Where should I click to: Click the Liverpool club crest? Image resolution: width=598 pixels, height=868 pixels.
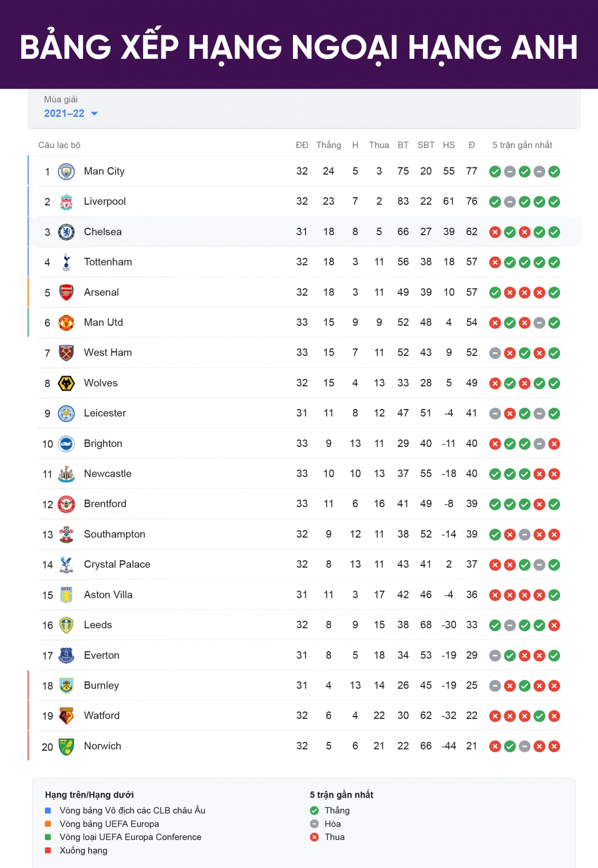(66, 202)
